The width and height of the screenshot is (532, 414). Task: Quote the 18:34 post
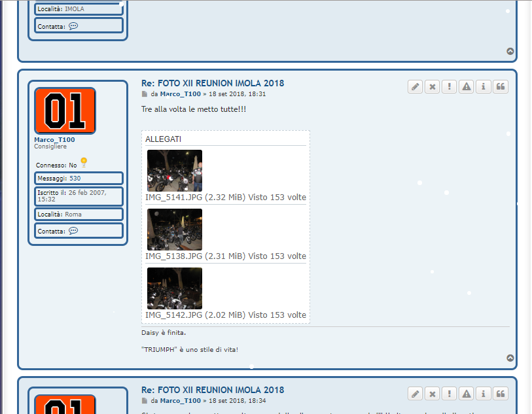pos(501,394)
